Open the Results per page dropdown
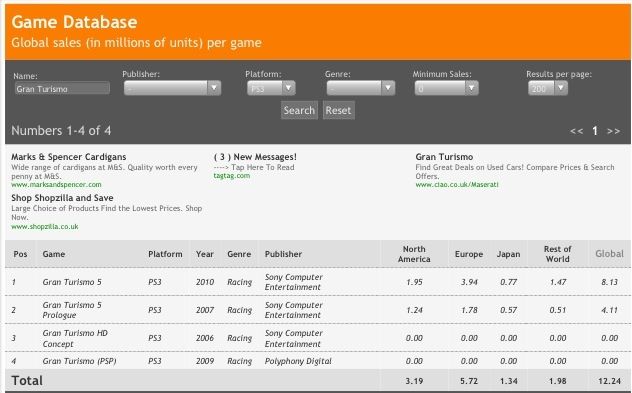Screen dimensions: 632x393 548,88
